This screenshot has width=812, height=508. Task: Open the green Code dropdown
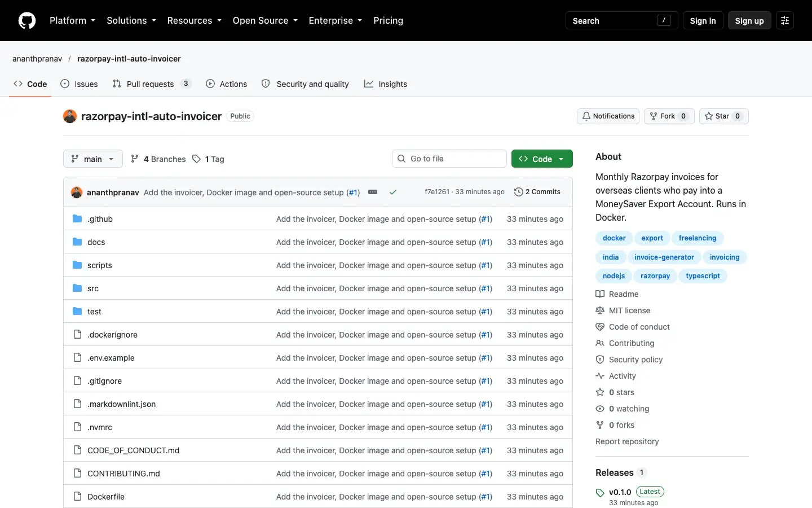pyautogui.click(x=542, y=159)
